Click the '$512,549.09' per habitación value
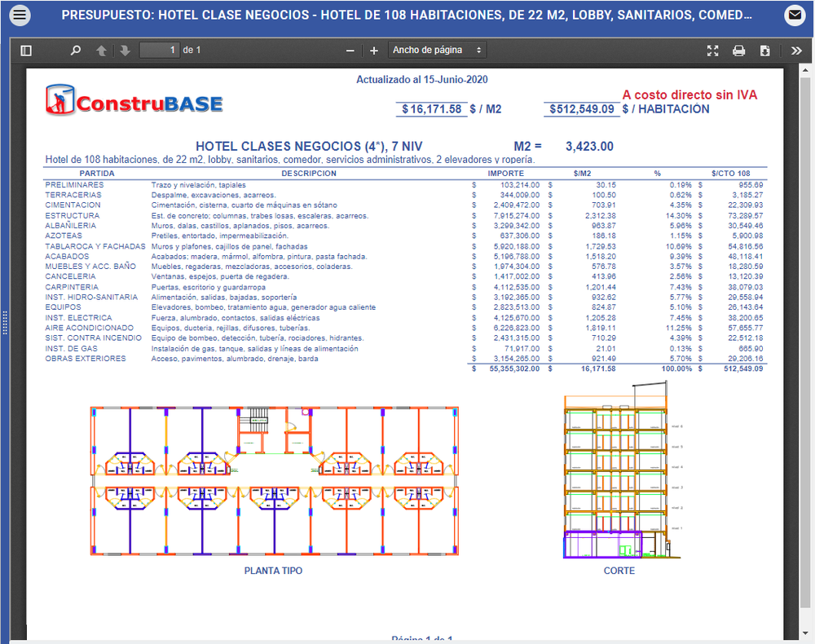Screen dimensions: 815x644 (582, 109)
